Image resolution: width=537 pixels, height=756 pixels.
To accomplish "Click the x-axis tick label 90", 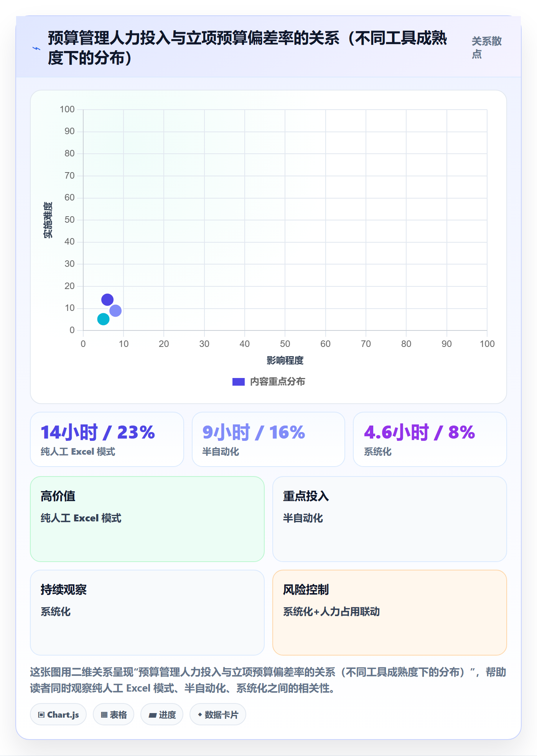I will (446, 344).
